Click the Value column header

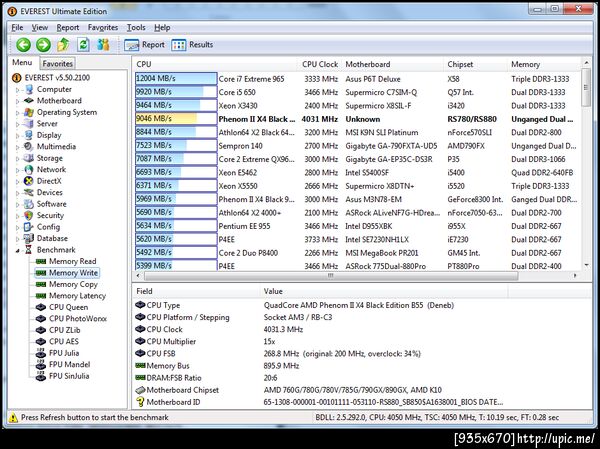coord(384,291)
